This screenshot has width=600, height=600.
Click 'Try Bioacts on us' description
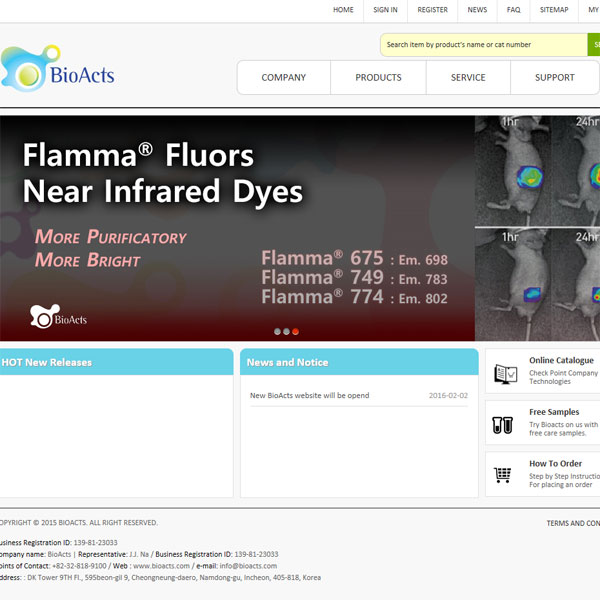point(563,429)
